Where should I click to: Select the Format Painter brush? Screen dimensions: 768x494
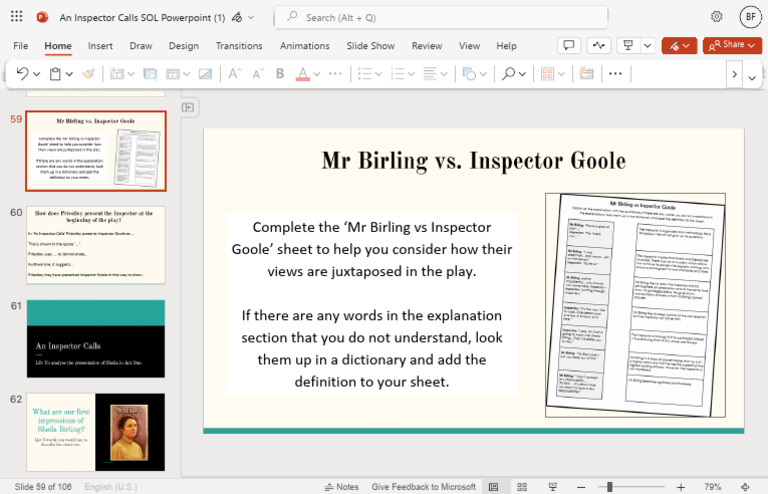[x=89, y=74]
